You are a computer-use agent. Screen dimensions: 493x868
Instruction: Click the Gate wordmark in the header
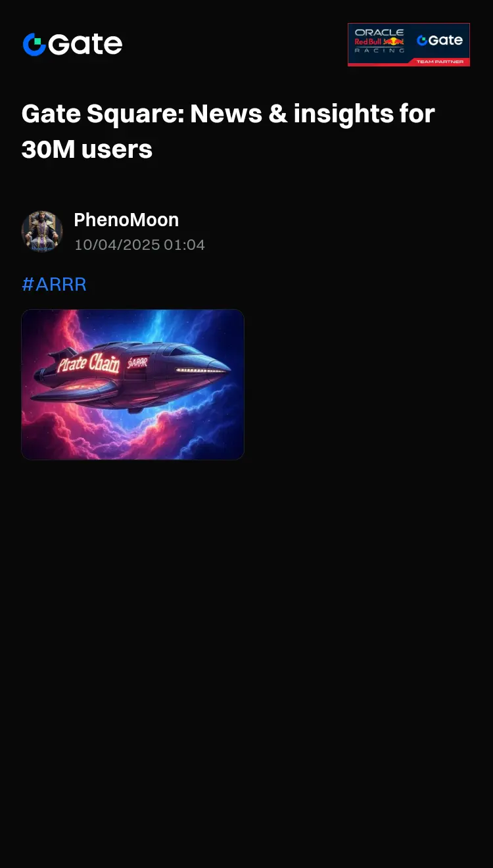click(85, 44)
